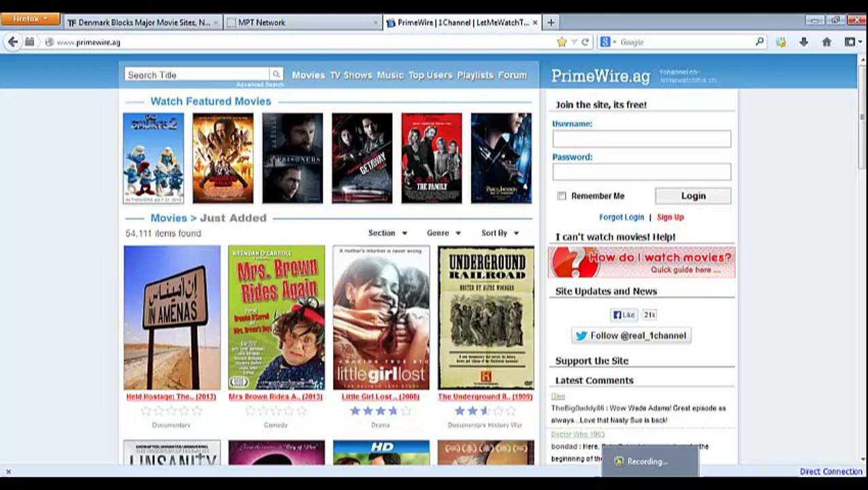This screenshot has width=868, height=490.
Task: Click the How do I watch movies banner
Action: click(641, 262)
